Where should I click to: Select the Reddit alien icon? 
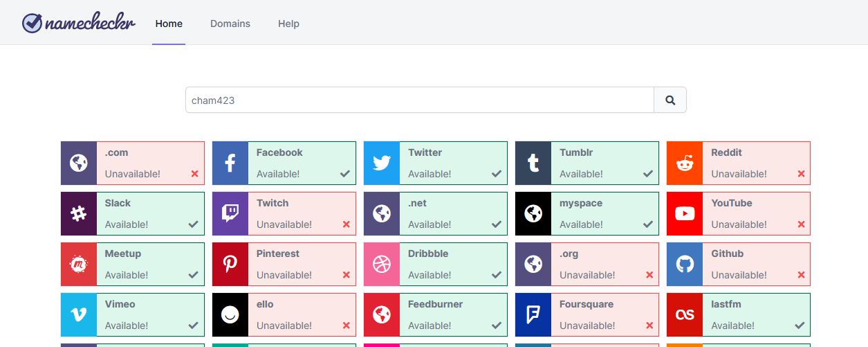(685, 163)
